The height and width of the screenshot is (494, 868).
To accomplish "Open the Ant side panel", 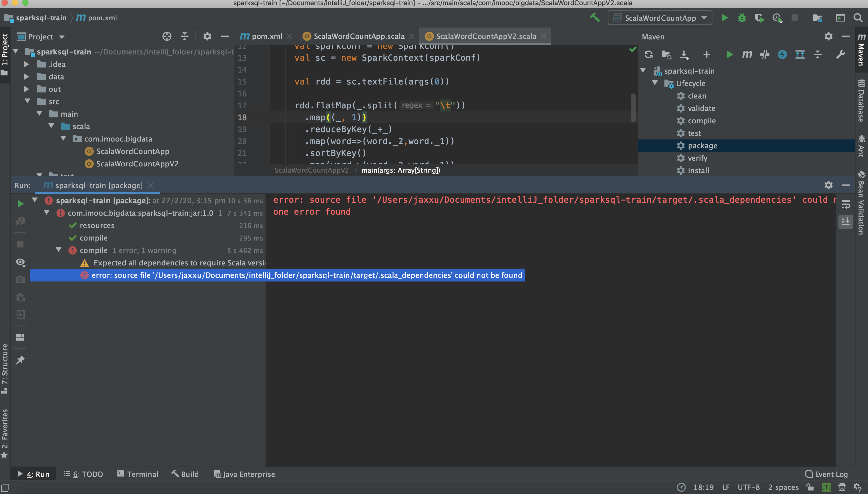I will (861, 146).
